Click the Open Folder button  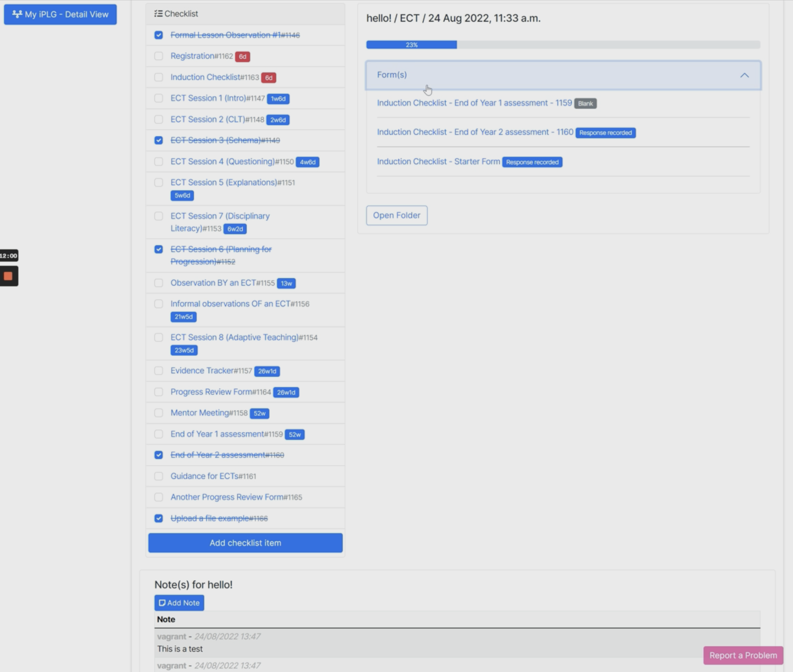396,215
